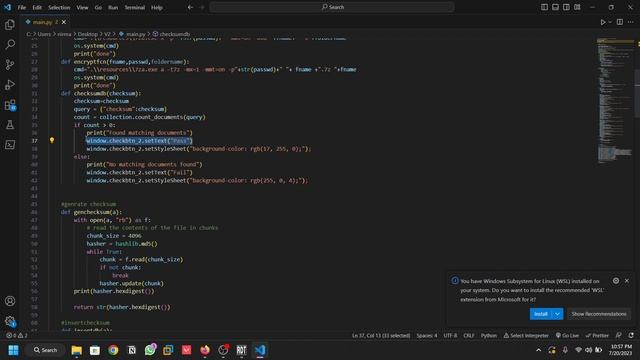640x360 pixels.
Task: Click the Prettier status bar item
Action: (597, 336)
